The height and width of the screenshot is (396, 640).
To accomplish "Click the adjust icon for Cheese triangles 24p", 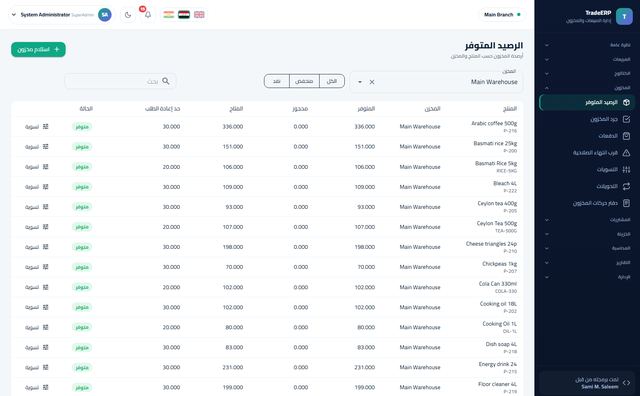I will pyautogui.click(x=45, y=247).
